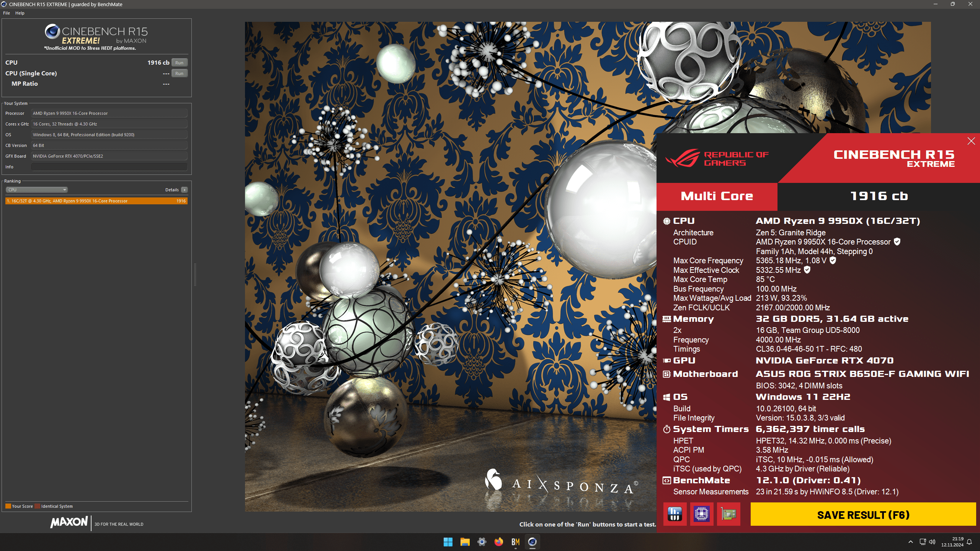
Task: Open the GPU-Z graphics card icon
Action: coord(728,514)
